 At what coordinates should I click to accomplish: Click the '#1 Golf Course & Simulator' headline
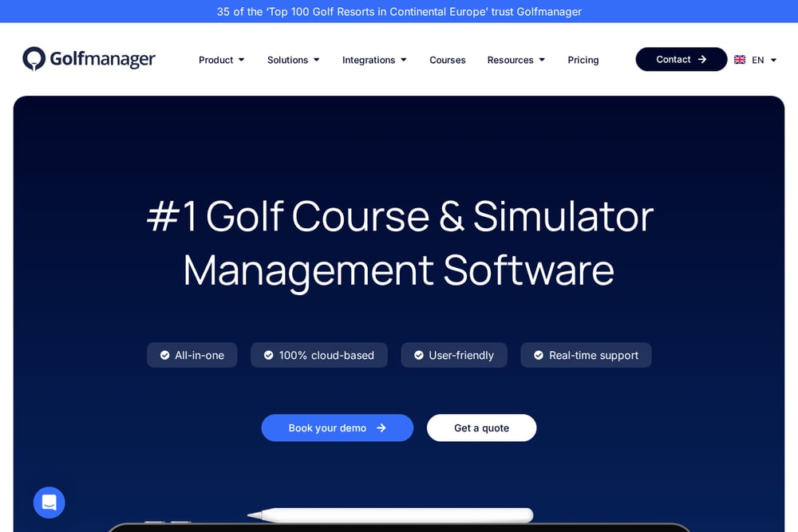coord(400,217)
